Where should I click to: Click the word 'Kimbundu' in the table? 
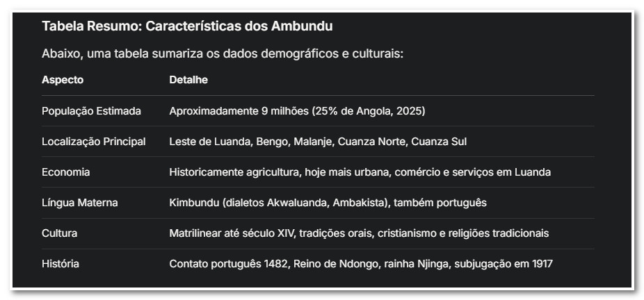(193, 203)
